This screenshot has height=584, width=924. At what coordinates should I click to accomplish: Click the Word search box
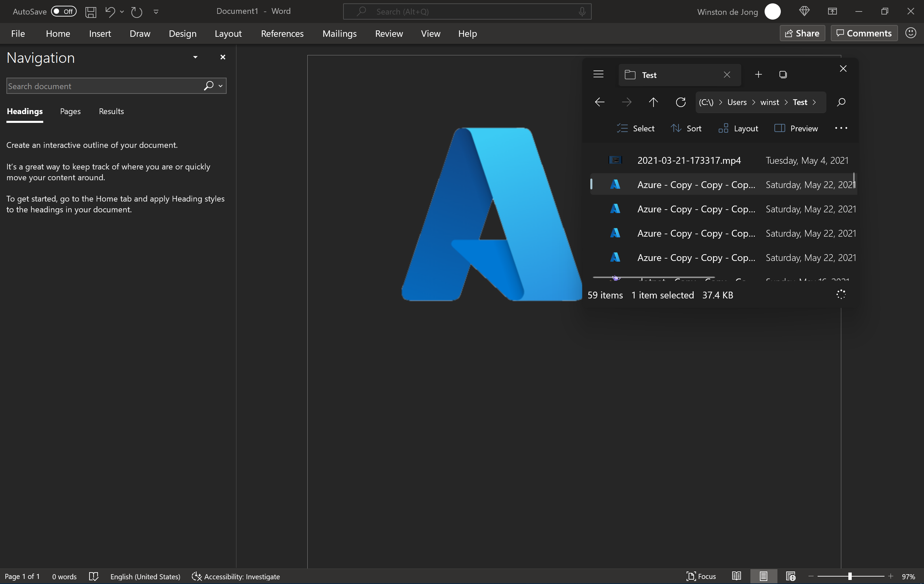tap(467, 11)
